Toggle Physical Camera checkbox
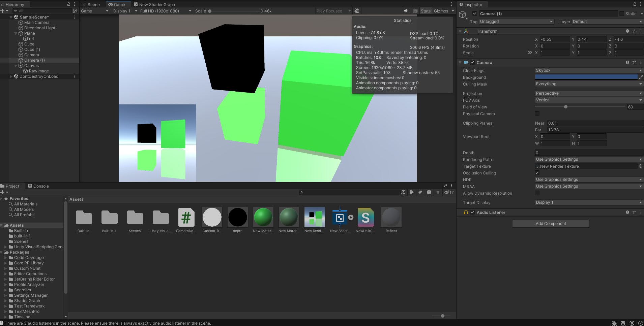The image size is (644, 326). (x=537, y=113)
